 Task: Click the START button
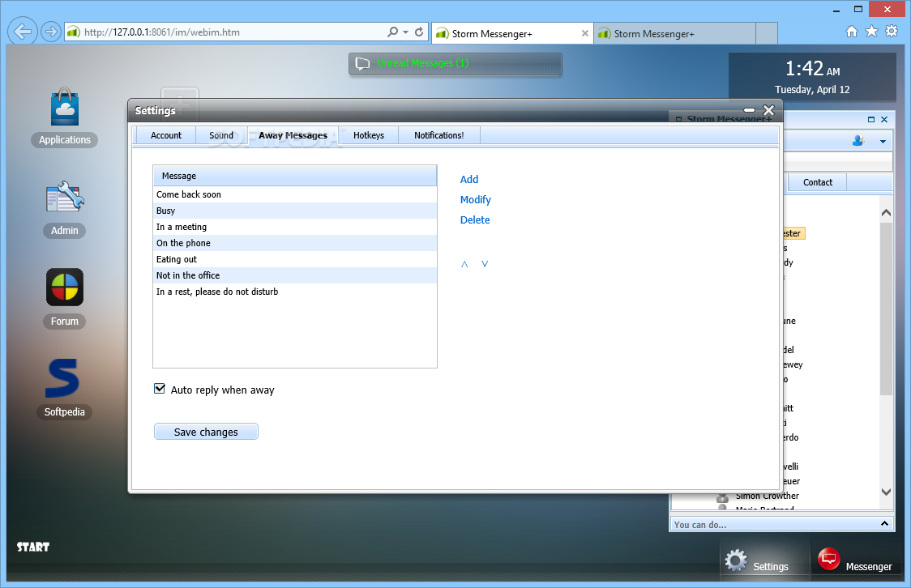coord(33,547)
